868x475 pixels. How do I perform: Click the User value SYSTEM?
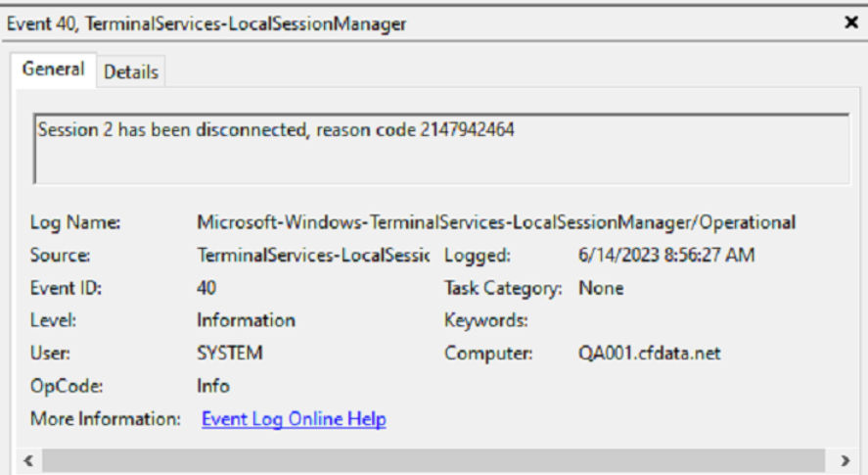[x=230, y=353]
